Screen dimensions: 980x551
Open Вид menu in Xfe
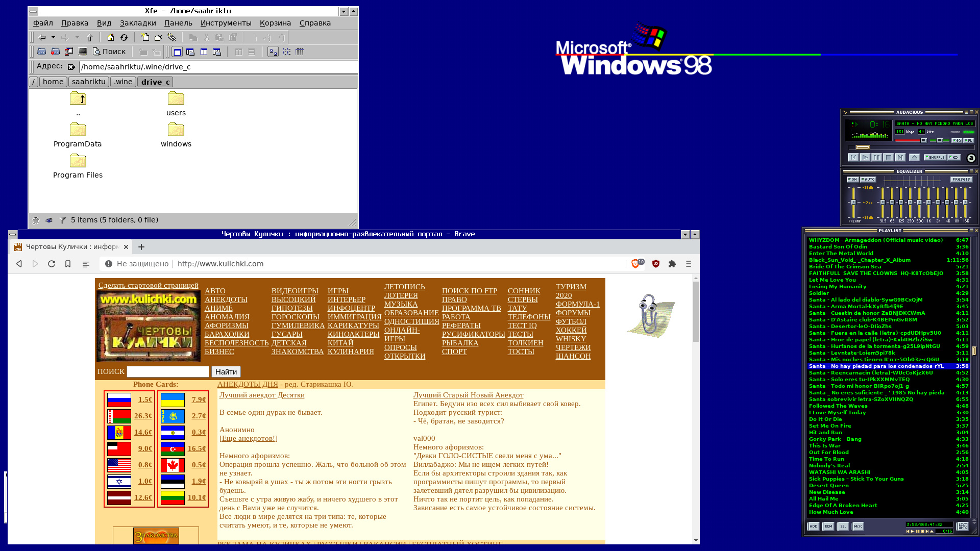coord(104,23)
